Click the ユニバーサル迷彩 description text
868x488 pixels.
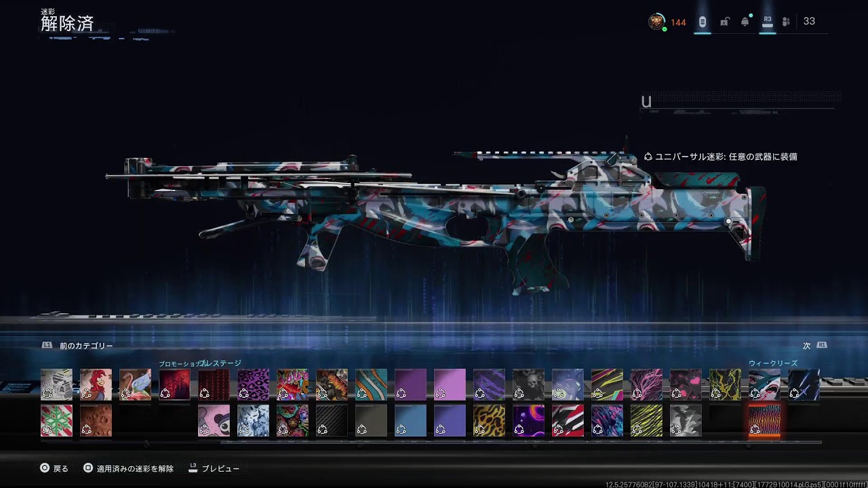721,157
